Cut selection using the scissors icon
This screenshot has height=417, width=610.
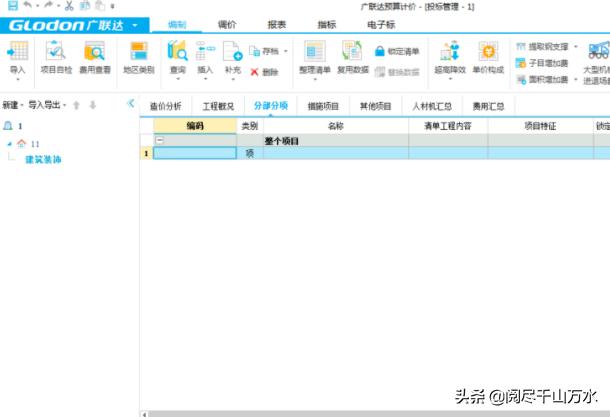click(x=69, y=5)
